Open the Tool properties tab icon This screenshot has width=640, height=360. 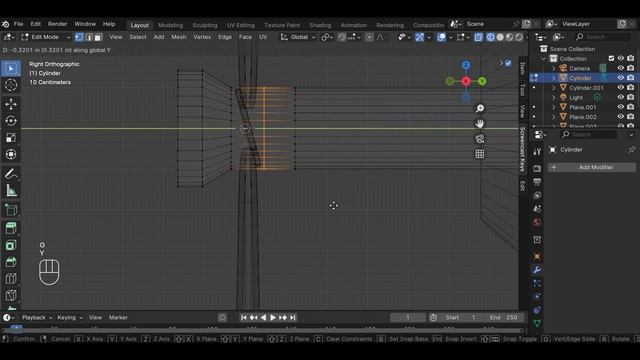click(x=537, y=151)
